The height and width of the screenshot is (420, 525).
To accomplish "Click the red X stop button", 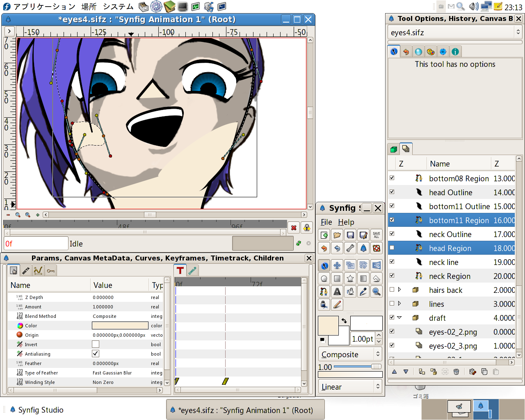I will (294, 228).
